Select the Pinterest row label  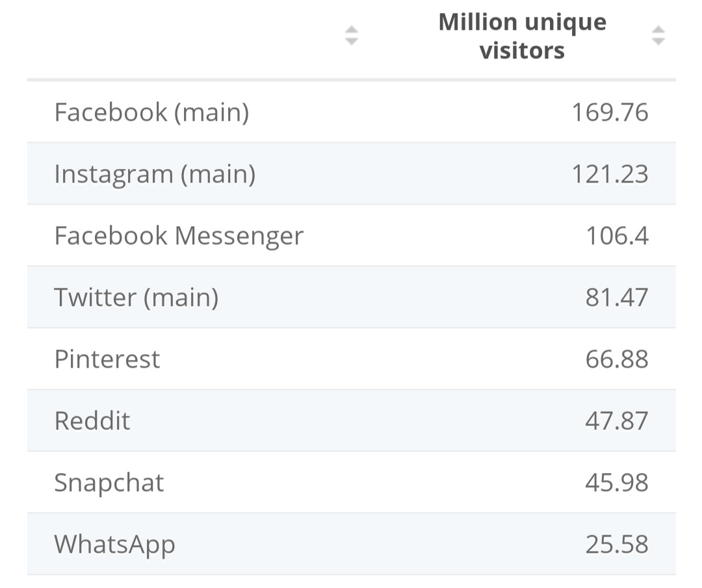point(107,359)
